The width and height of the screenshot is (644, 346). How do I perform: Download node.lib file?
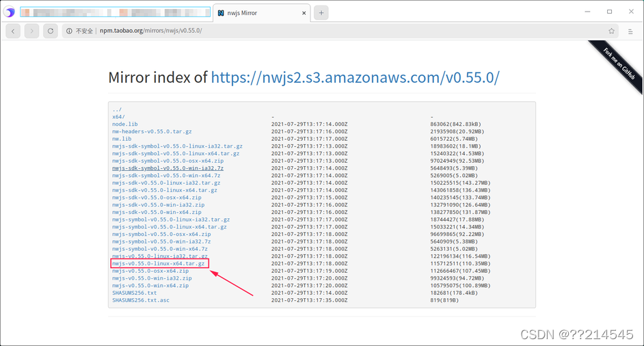pyautogui.click(x=125, y=124)
